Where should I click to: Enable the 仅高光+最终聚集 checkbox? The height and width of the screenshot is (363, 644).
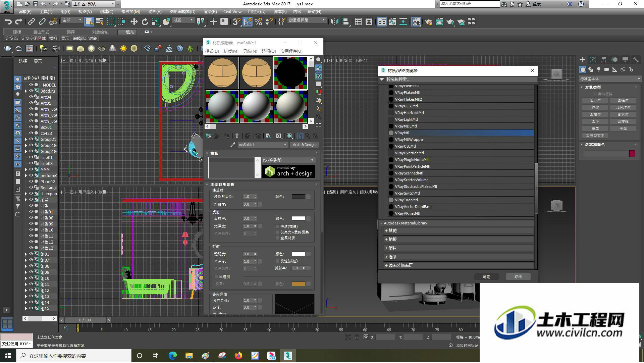tap(278, 232)
